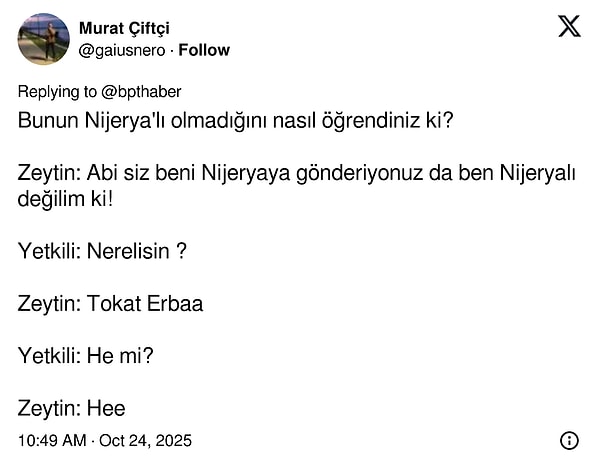Select the line "Zeytin: Tokat Erbaa"

pyautogui.click(x=110, y=303)
